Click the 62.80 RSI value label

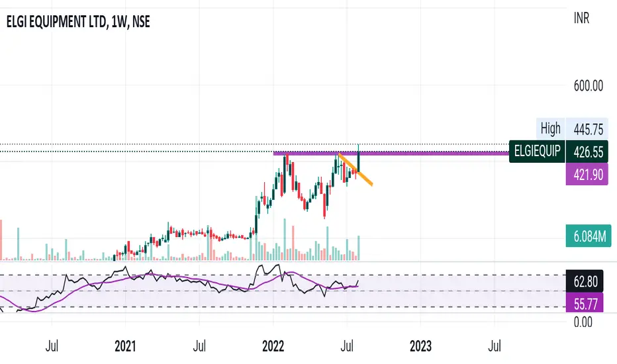(585, 281)
